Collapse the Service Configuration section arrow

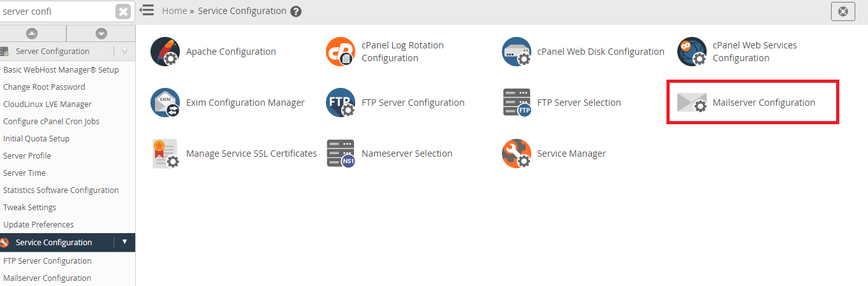pos(124,242)
